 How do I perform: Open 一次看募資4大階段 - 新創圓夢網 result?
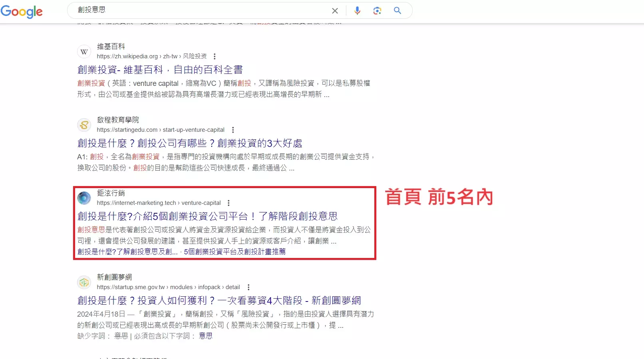click(x=219, y=301)
